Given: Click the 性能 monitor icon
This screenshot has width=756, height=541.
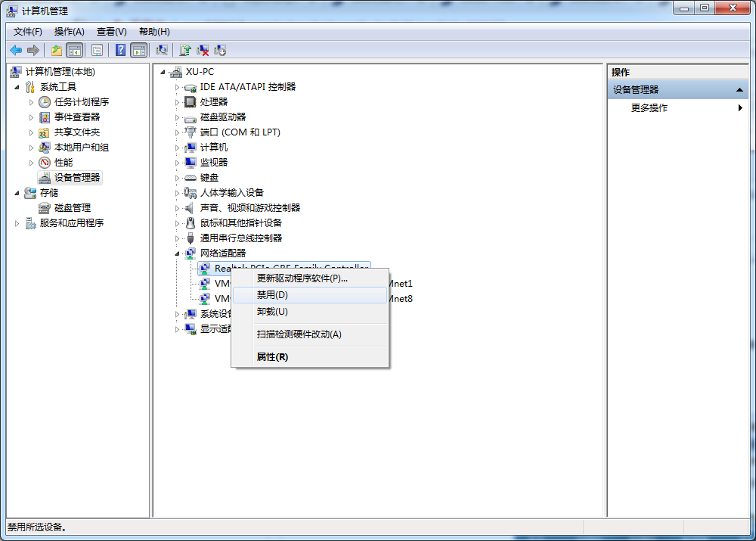Looking at the screenshot, I should coord(45,163).
